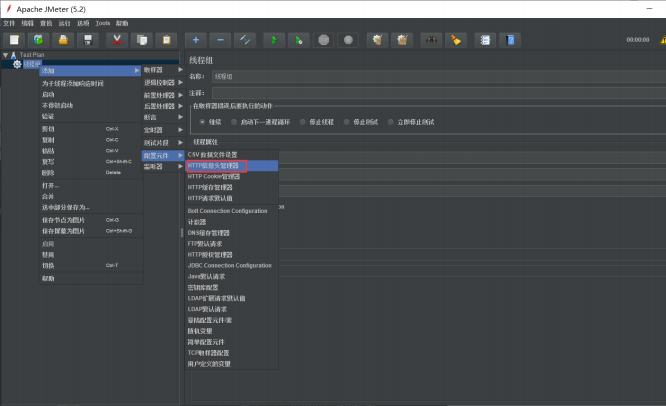Click the broom Reset Search icon
666x406 pixels.
click(456, 40)
